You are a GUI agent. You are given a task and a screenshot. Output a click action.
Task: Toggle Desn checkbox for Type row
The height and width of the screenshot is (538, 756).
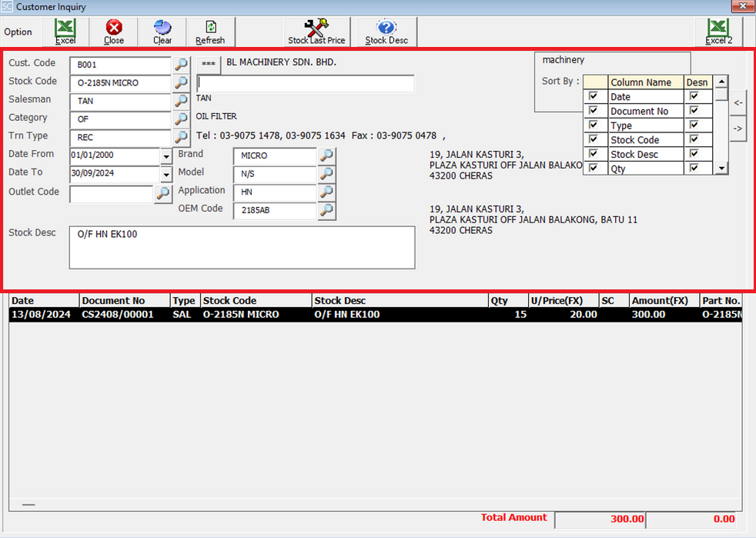(694, 125)
